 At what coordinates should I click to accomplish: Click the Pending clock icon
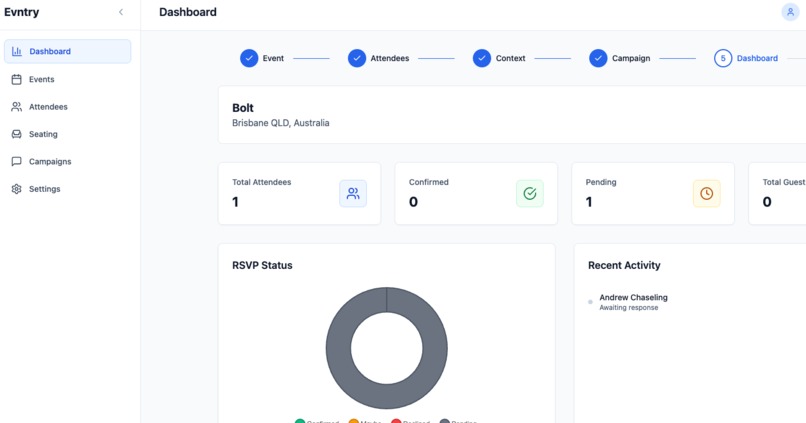pos(707,193)
